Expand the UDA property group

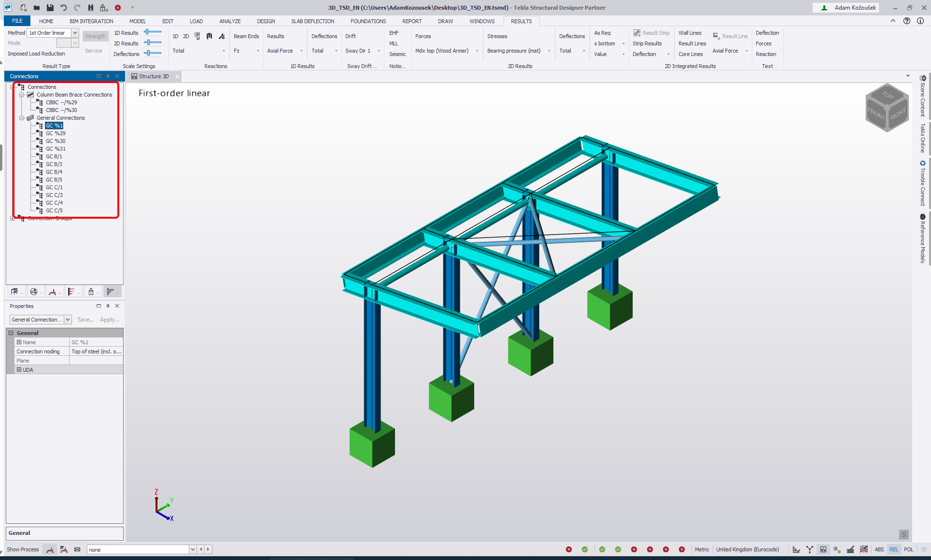coord(19,370)
